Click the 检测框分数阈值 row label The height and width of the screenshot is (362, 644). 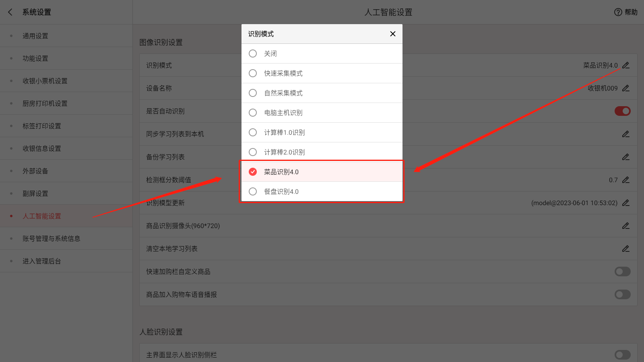[169, 180]
